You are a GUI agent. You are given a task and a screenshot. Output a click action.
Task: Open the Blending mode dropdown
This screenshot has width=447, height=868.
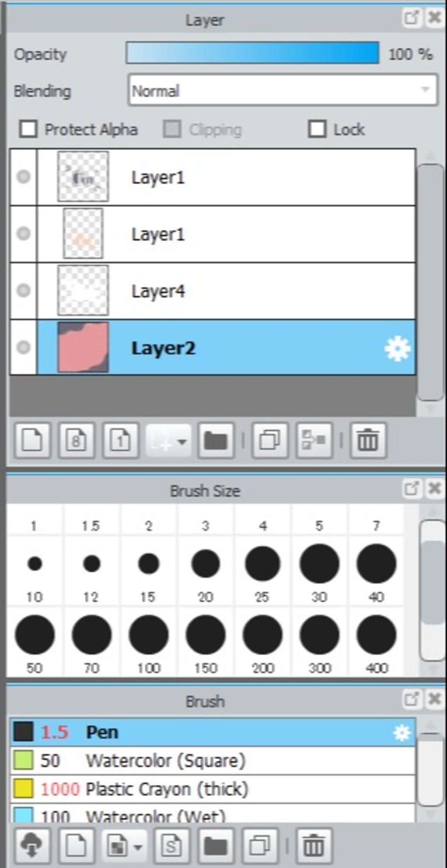coord(283,90)
